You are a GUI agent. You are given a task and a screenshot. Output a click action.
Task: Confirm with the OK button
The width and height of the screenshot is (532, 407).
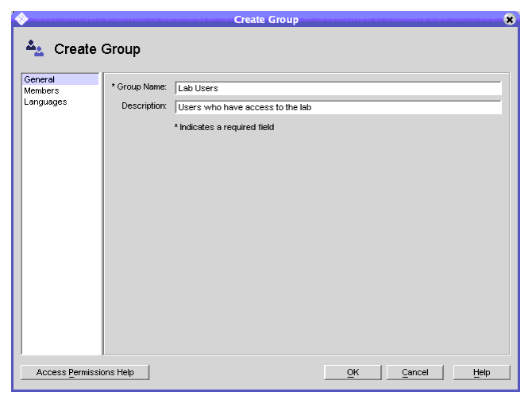pyautogui.click(x=353, y=372)
